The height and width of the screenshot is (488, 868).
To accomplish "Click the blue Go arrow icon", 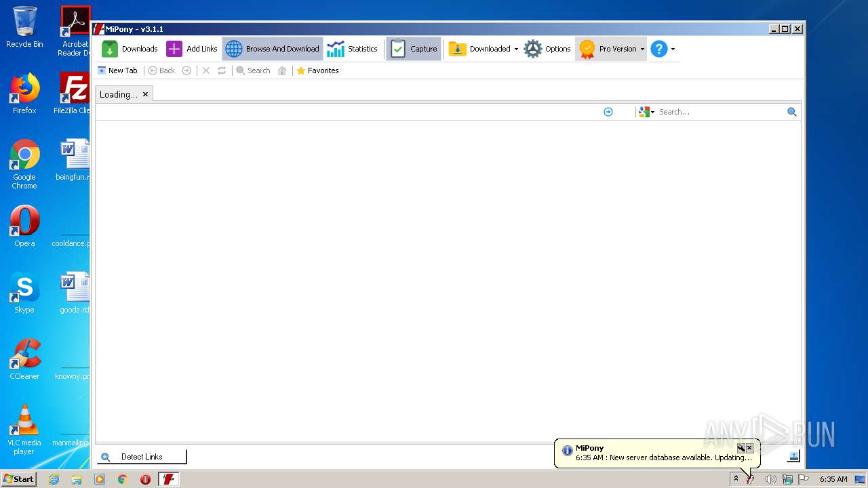I will coord(608,112).
